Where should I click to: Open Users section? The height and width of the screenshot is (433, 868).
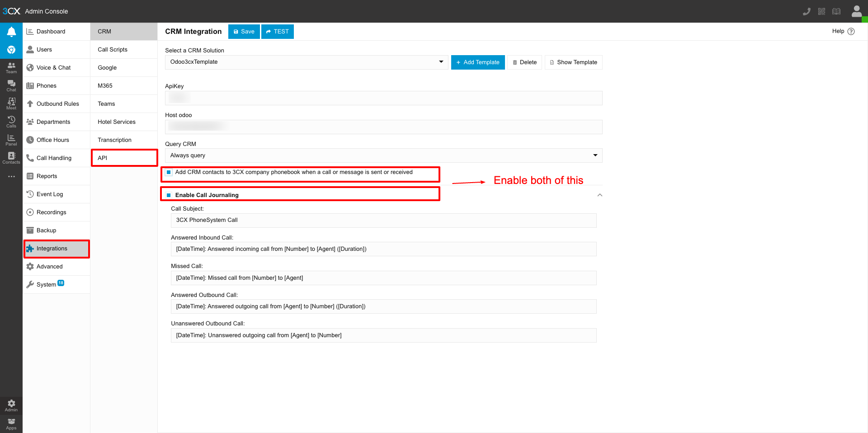pos(57,50)
